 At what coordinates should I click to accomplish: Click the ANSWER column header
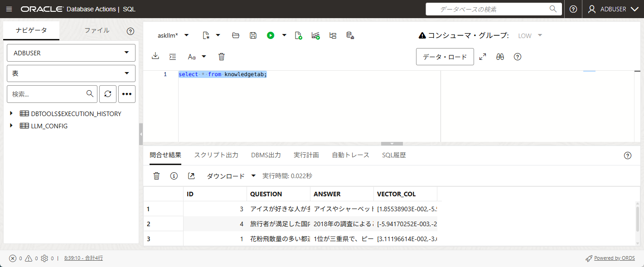(342, 194)
